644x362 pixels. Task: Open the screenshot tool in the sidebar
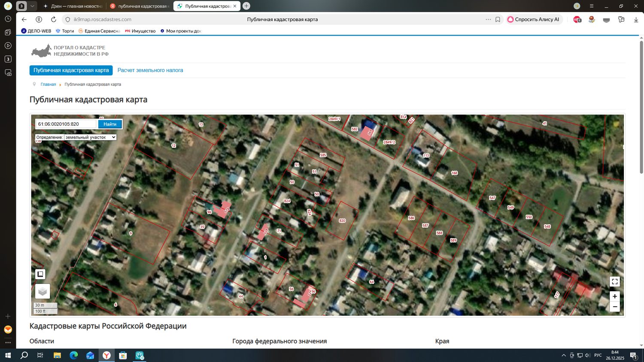[8, 72]
